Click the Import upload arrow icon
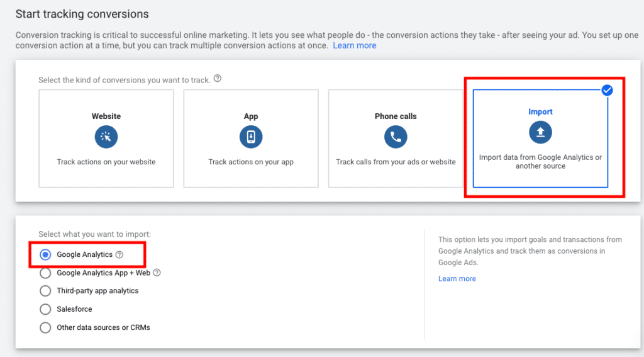The height and width of the screenshot is (357, 644). point(540,132)
